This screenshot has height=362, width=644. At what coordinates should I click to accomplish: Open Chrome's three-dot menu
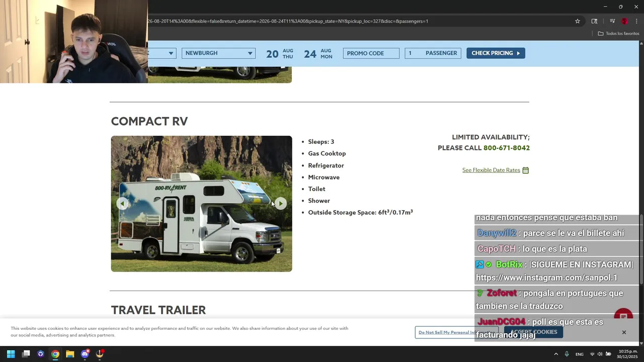[636, 21]
